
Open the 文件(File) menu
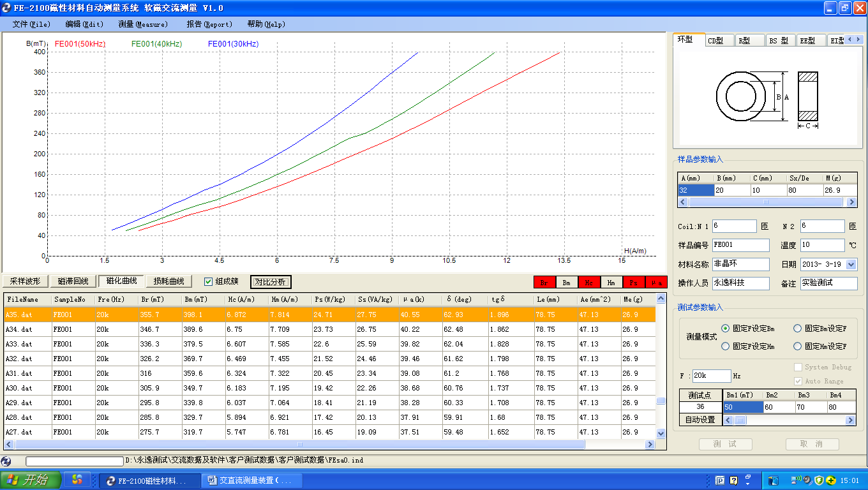(31, 24)
